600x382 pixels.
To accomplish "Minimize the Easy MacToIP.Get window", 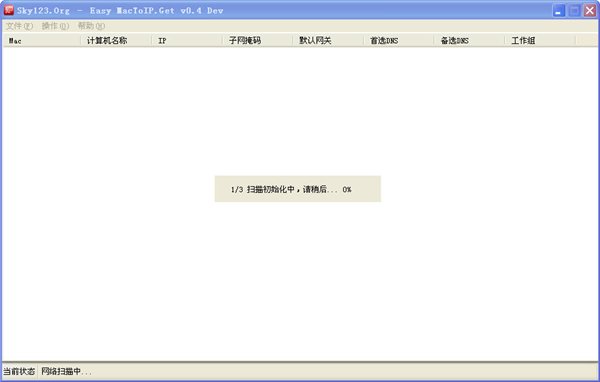I will tap(559, 11).
